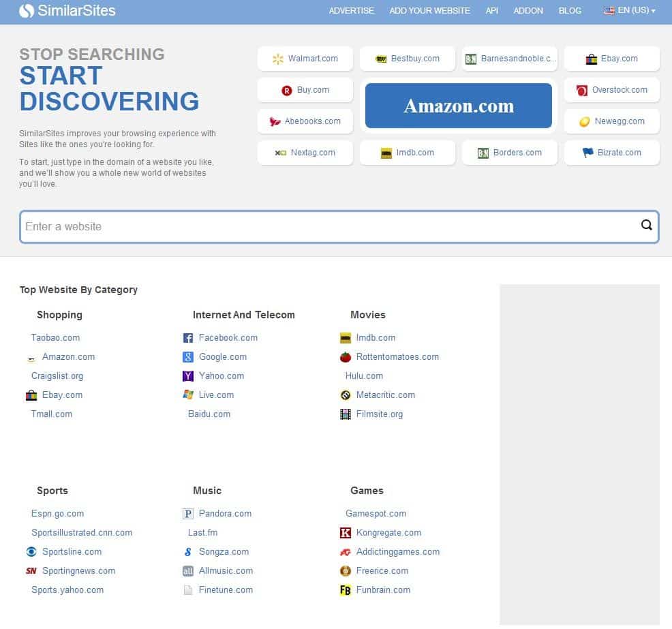Click the Buy.com red R icon
Screen dimensions: 672x629
[286, 91]
